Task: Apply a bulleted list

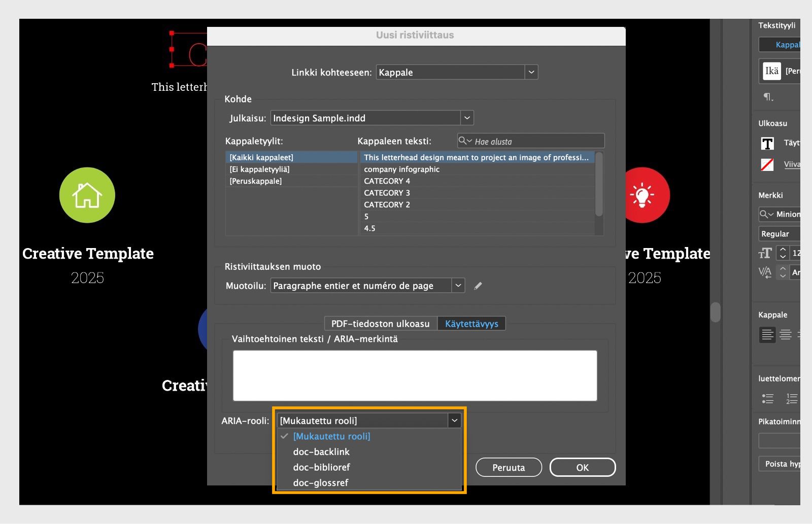Action: pyautogui.click(x=767, y=399)
